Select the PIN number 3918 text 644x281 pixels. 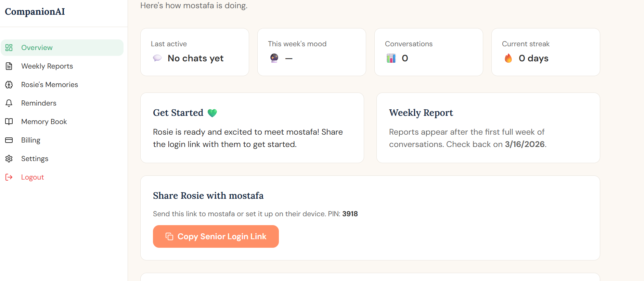(350, 213)
